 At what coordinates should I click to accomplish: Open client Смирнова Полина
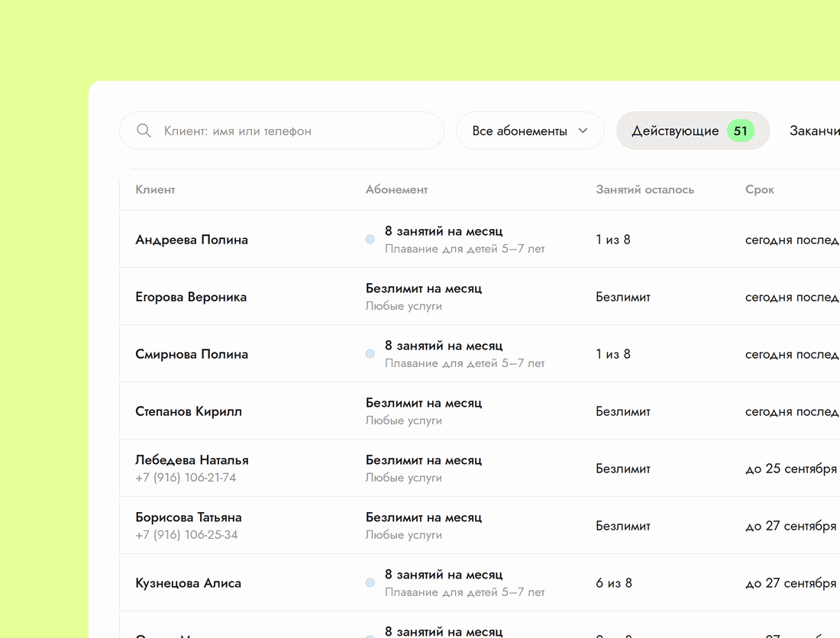192,354
